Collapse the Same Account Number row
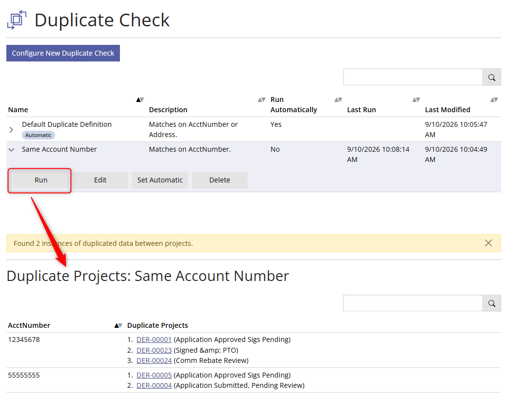Image resolution: width=507 pixels, height=420 pixels. [11, 149]
